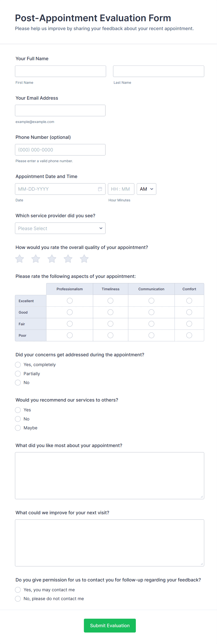Select the fourth star rating
This screenshot has width=217, height=644.
[68, 259]
